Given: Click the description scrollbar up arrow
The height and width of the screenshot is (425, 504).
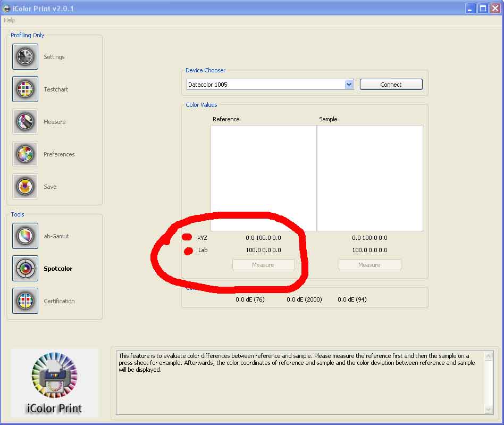Looking at the screenshot, I should [489, 356].
